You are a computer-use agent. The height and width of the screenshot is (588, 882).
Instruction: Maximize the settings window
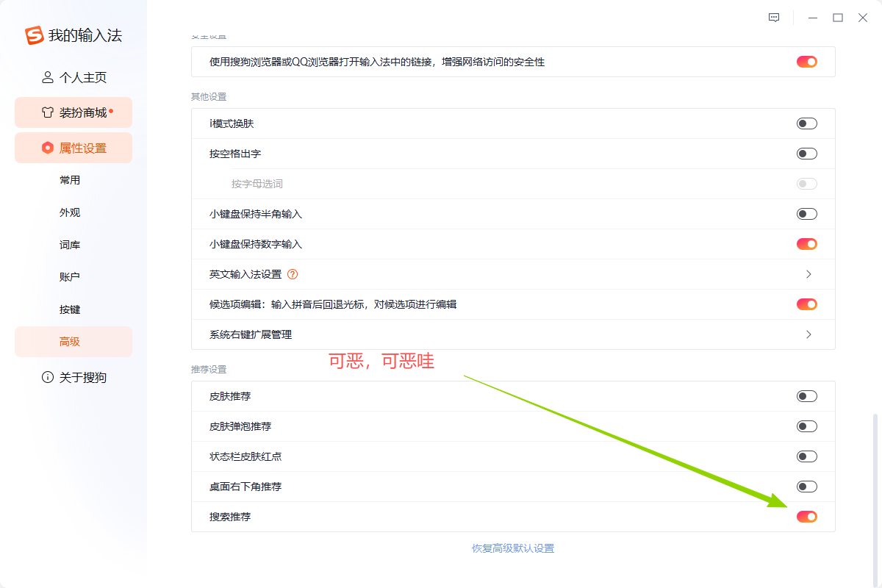838,18
